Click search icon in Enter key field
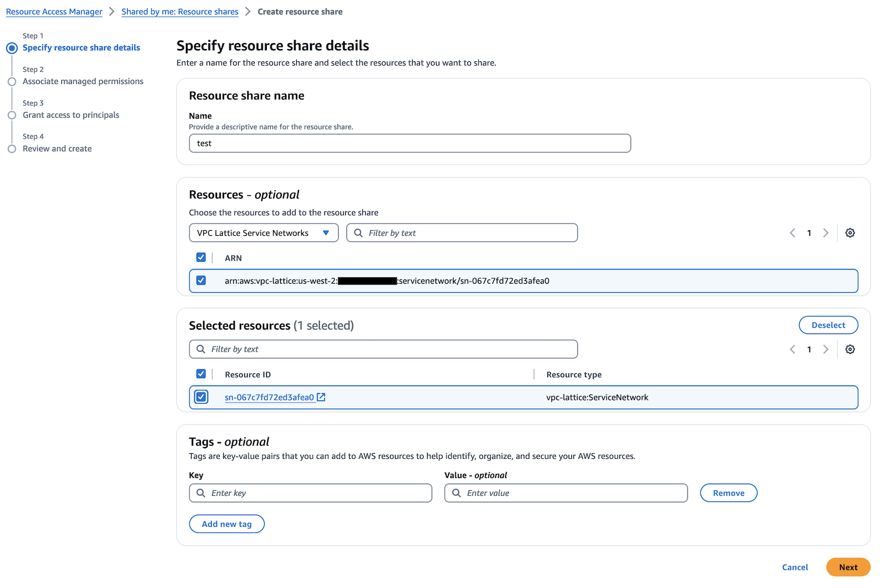The image size is (884, 588). pyautogui.click(x=201, y=493)
